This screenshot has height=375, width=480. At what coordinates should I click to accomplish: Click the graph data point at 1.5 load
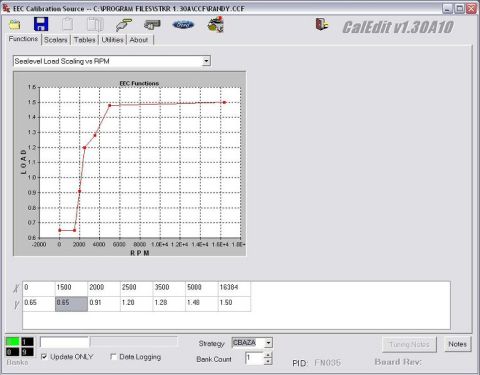click(224, 102)
